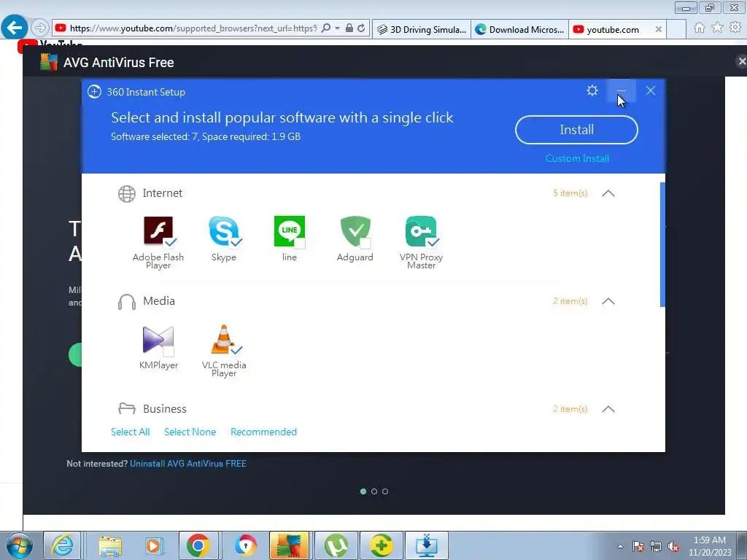This screenshot has width=747, height=560.
Task: Open Internet Explorer favorites star
Action: click(x=717, y=28)
